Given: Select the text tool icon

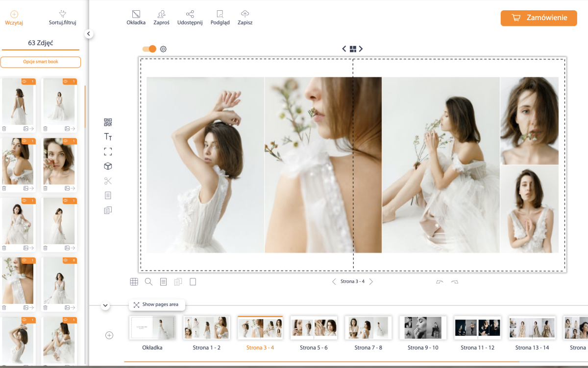Looking at the screenshot, I should 108,137.
